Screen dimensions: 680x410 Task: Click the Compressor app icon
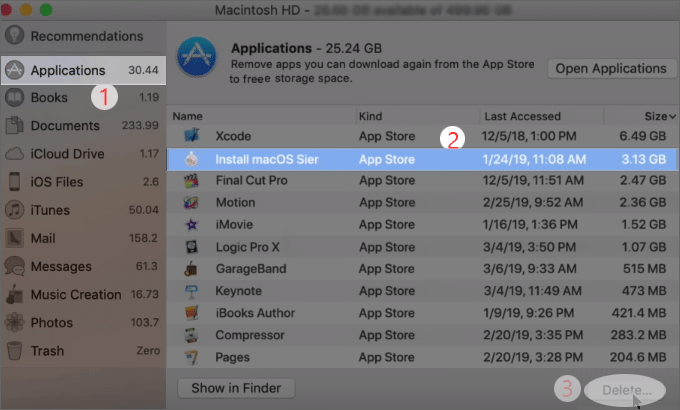pos(191,335)
